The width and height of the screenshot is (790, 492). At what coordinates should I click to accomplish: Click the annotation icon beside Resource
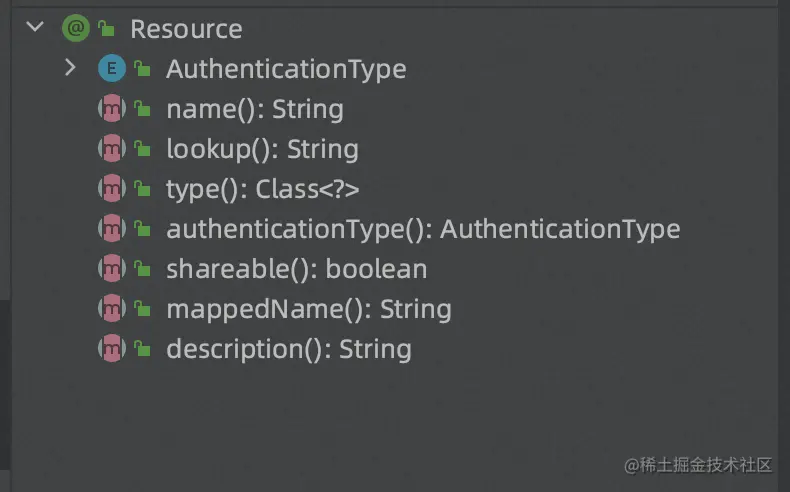coord(75,28)
